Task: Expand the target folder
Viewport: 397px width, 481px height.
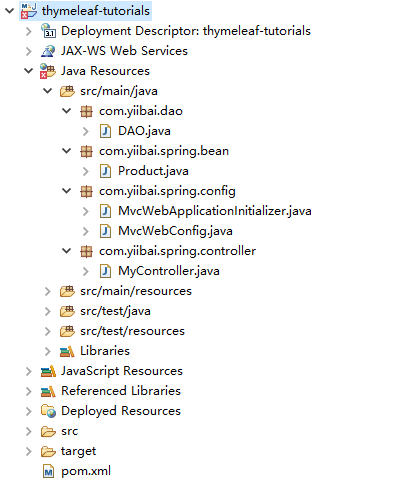Action: (29, 451)
